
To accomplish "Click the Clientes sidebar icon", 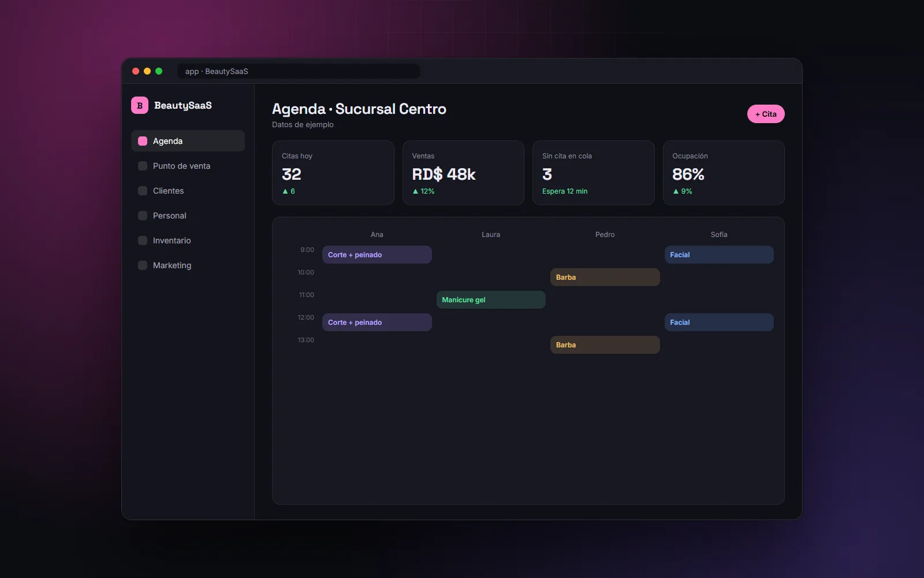I will pos(143,191).
